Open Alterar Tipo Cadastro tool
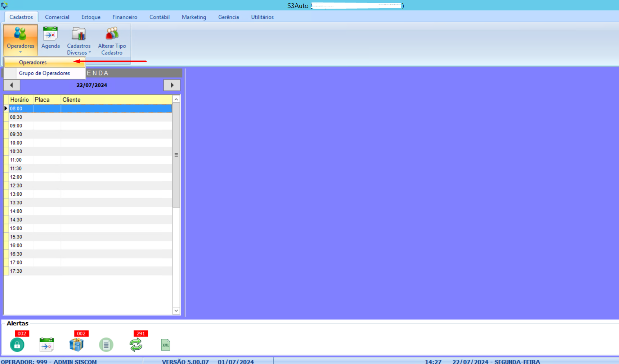This screenshot has height=364, width=619. [x=112, y=40]
